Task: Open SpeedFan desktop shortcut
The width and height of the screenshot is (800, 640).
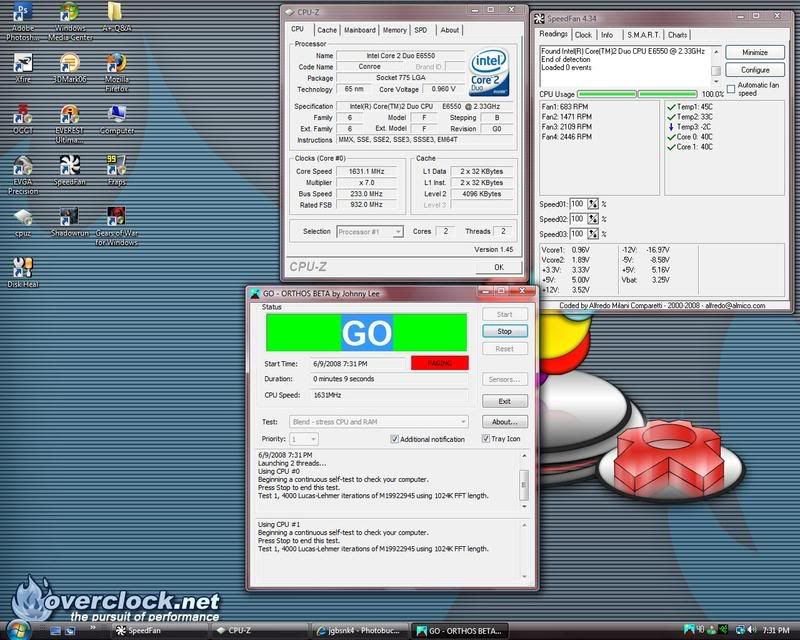Action: pos(69,170)
